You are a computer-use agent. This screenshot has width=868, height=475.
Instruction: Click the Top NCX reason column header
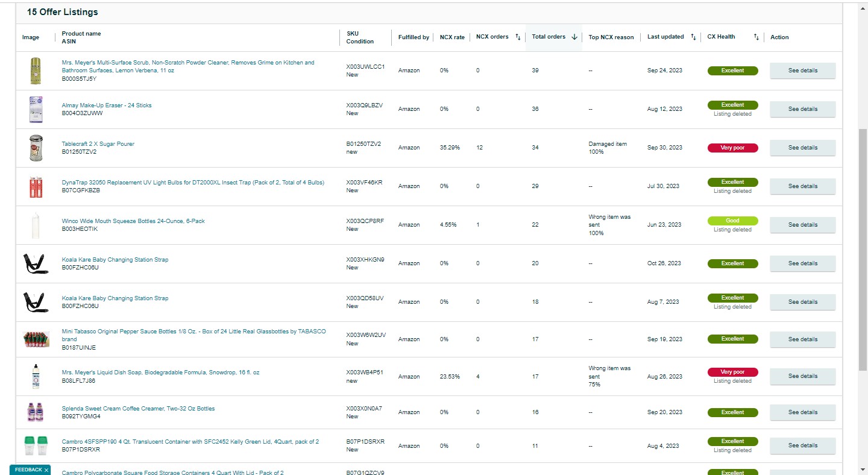[x=611, y=37]
